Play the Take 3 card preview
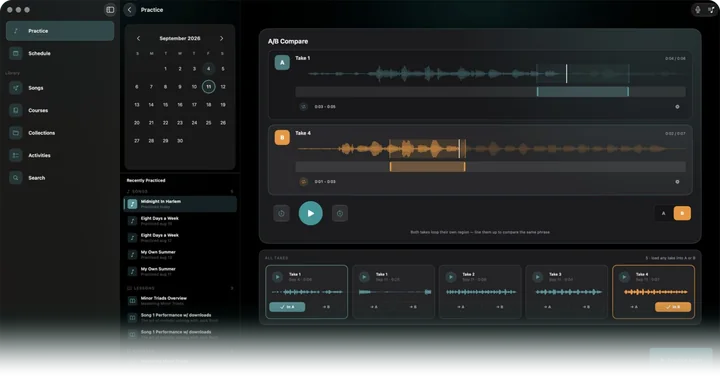This screenshot has width=720, height=378. (x=538, y=277)
